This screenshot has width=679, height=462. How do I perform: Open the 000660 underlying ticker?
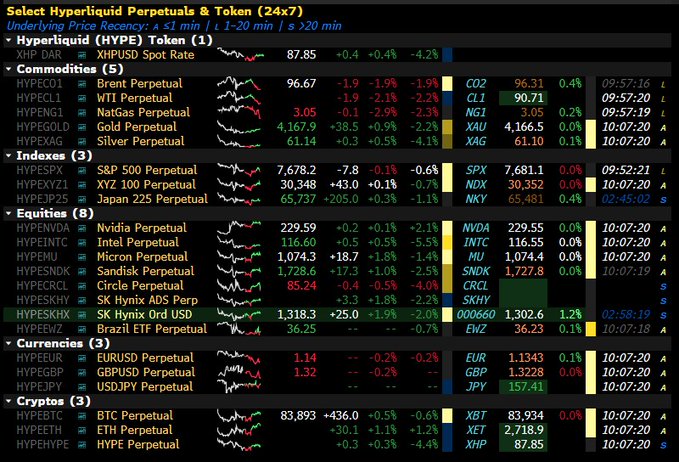tap(475, 314)
